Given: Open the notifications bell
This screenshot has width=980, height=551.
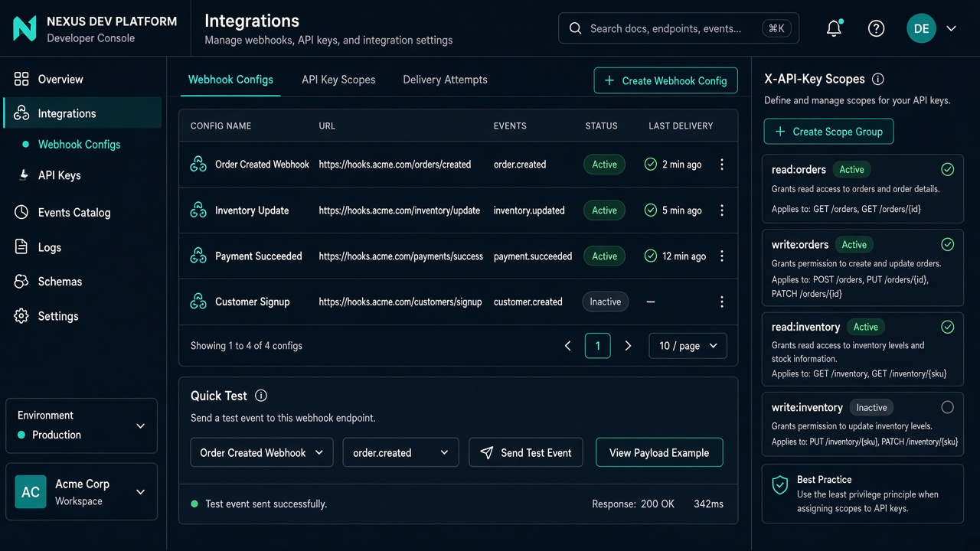Looking at the screenshot, I should 835,28.
